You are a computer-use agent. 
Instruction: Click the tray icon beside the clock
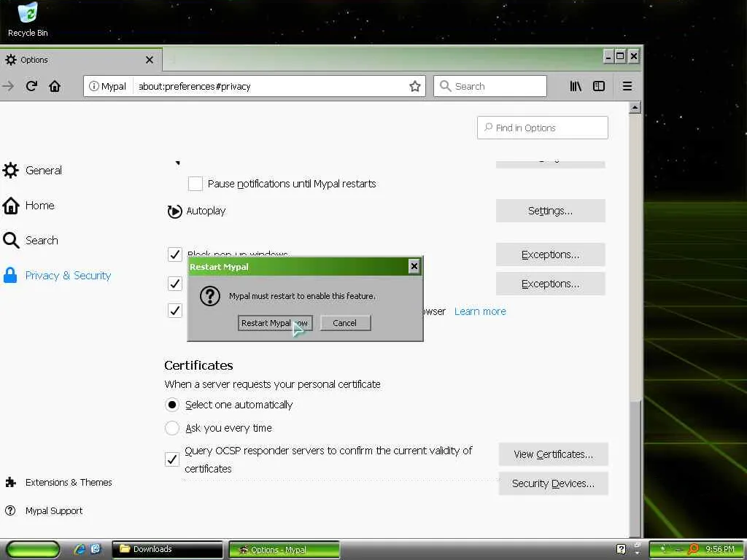point(693,549)
